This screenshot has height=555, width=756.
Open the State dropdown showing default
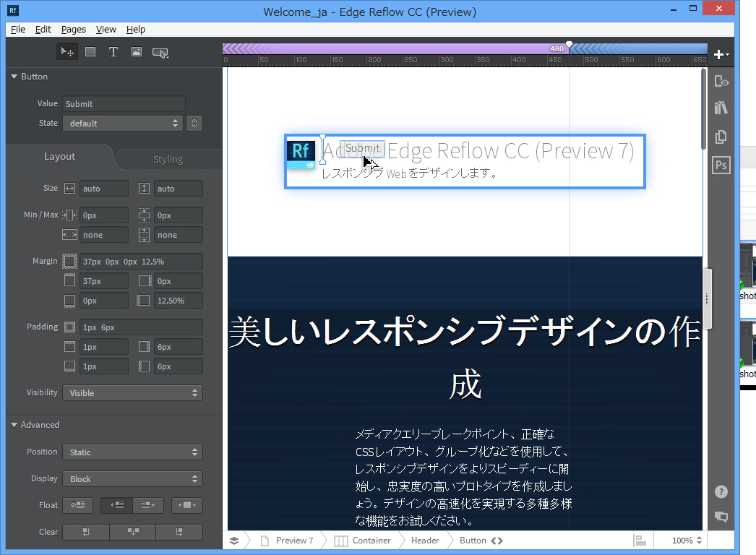(x=122, y=123)
